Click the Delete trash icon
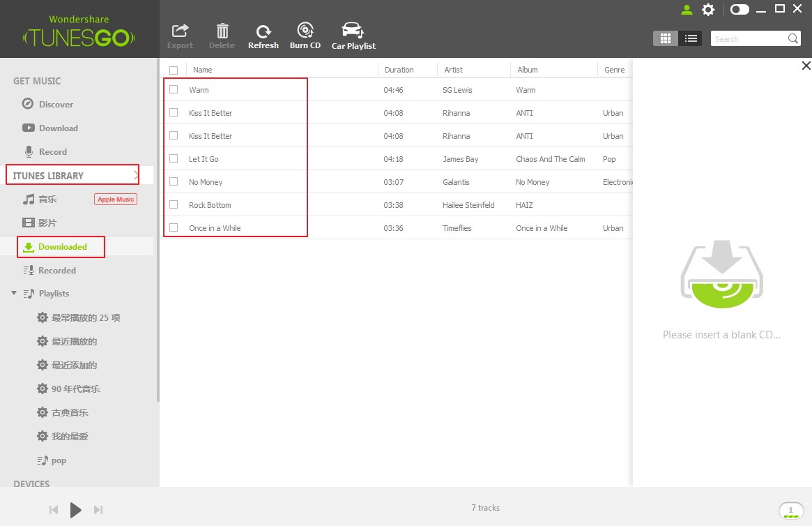 222,36
